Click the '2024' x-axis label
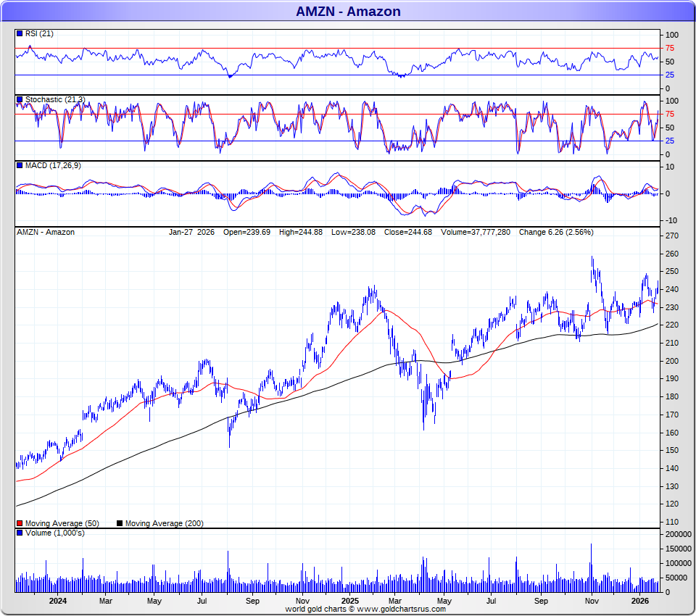The image size is (696, 616). click(x=58, y=601)
